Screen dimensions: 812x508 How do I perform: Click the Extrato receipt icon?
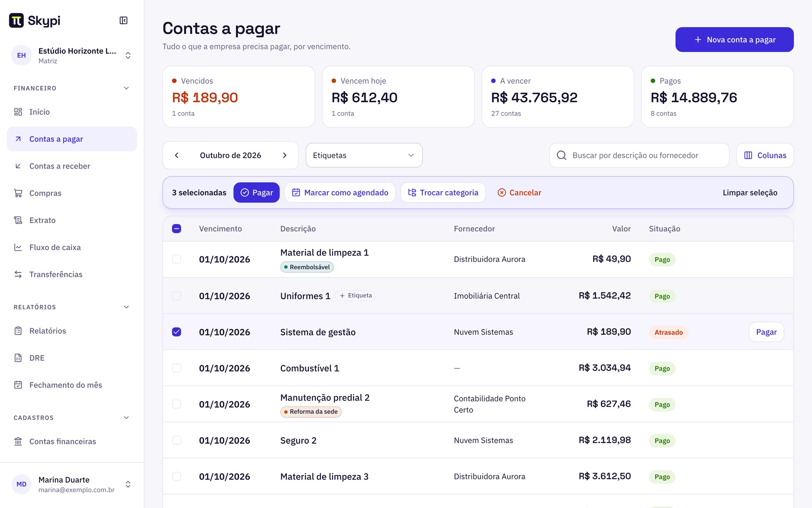(x=18, y=220)
